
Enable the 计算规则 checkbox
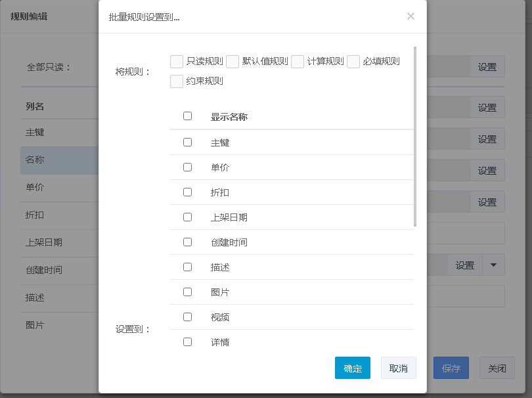click(298, 62)
